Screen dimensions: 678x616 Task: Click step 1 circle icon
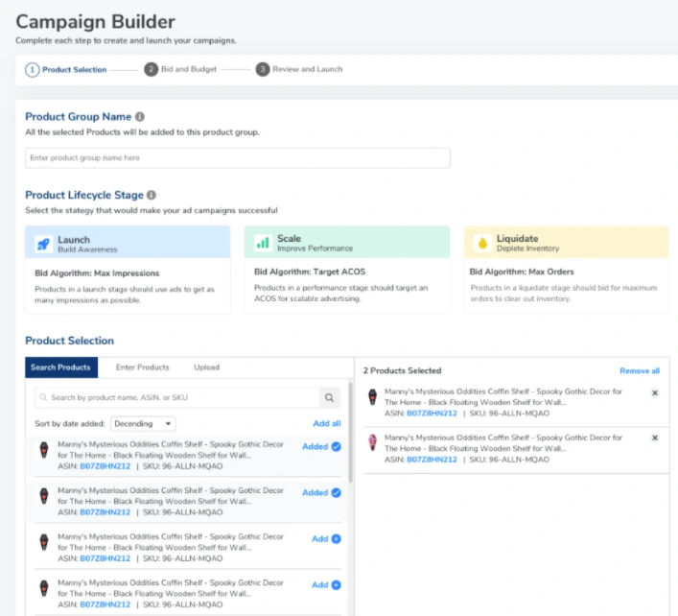(x=33, y=70)
